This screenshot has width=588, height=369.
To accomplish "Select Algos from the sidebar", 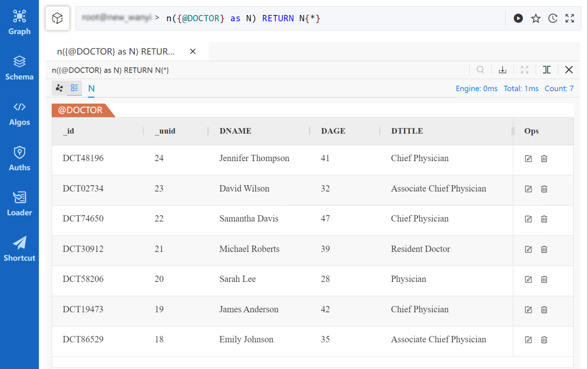I will (x=19, y=113).
